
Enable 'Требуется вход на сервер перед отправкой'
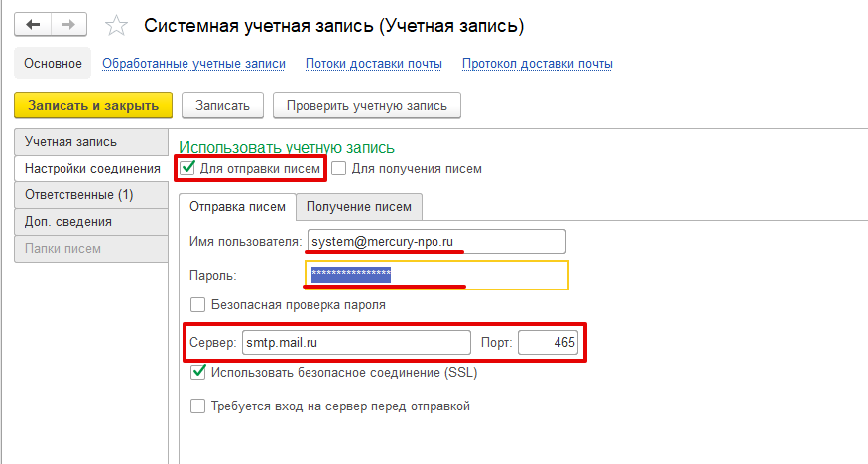point(198,406)
